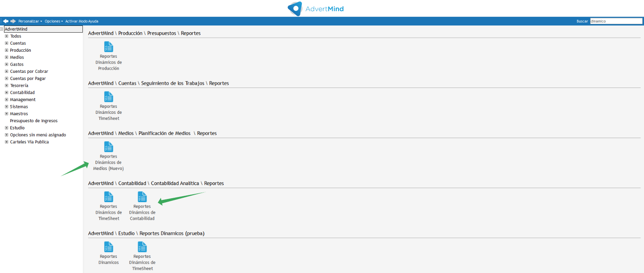Expand the Estudio tree node
Image resolution: width=644 pixels, height=273 pixels.
click(6, 128)
